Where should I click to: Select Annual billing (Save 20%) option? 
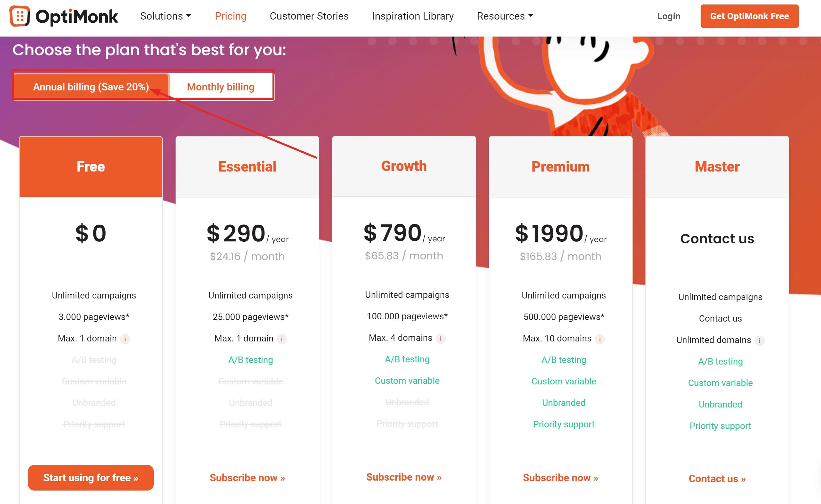(91, 87)
